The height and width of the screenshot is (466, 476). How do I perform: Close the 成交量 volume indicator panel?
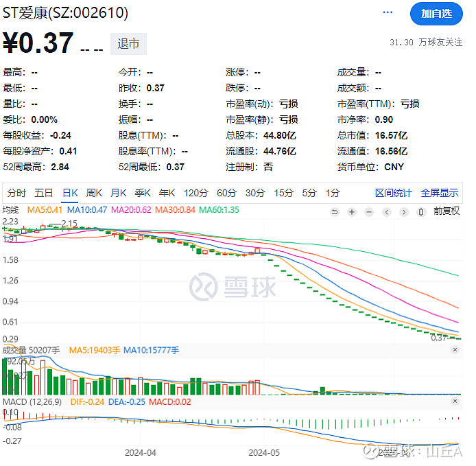tap(455, 349)
